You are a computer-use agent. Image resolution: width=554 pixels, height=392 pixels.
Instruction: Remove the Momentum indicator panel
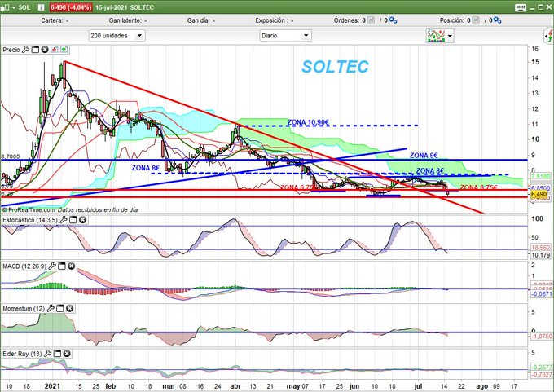point(69,309)
